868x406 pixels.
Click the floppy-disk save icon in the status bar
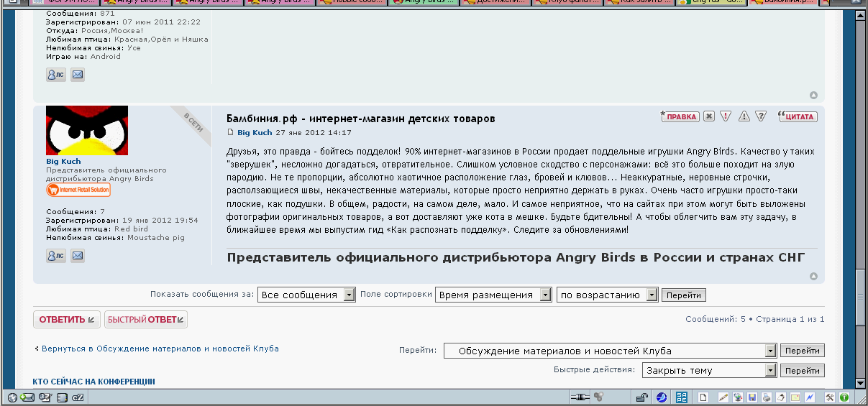[x=752, y=397]
